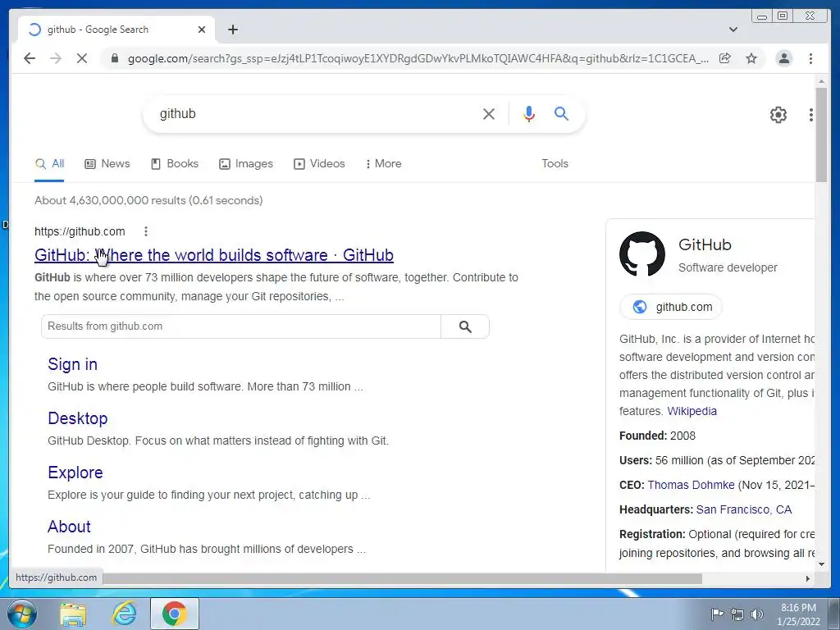
Task: Close the github - Google Search tab
Action: pyautogui.click(x=202, y=30)
